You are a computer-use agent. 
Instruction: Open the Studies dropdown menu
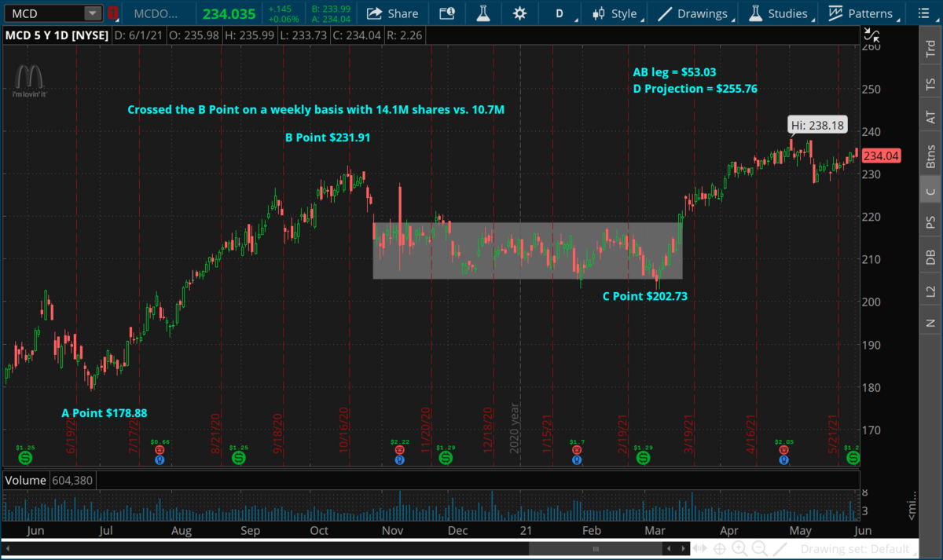(x=780, y=13)
